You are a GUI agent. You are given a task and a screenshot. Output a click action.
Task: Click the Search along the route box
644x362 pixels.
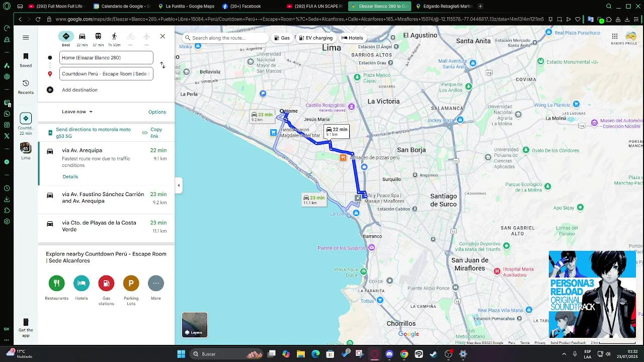pos(225,38)
